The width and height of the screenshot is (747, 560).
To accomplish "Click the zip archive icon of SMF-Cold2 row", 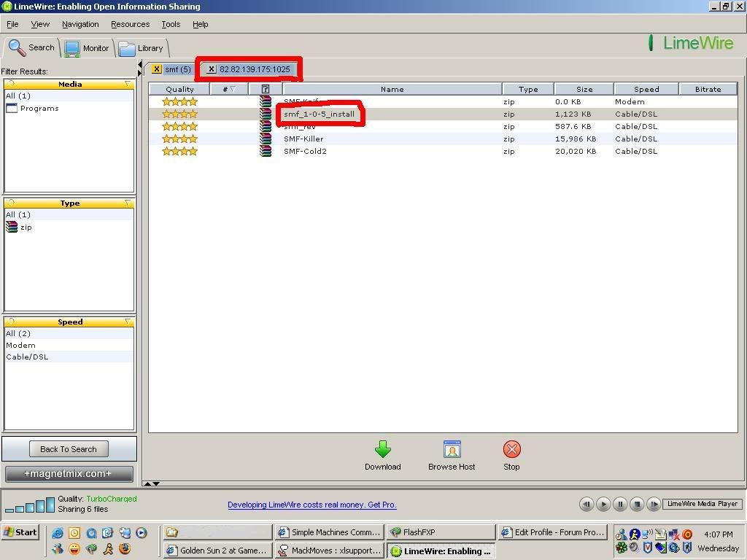I will click(266, 152).
